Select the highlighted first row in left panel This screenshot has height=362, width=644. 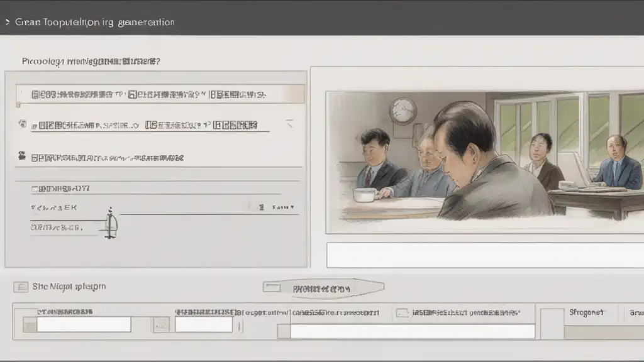tap(160, 94)
